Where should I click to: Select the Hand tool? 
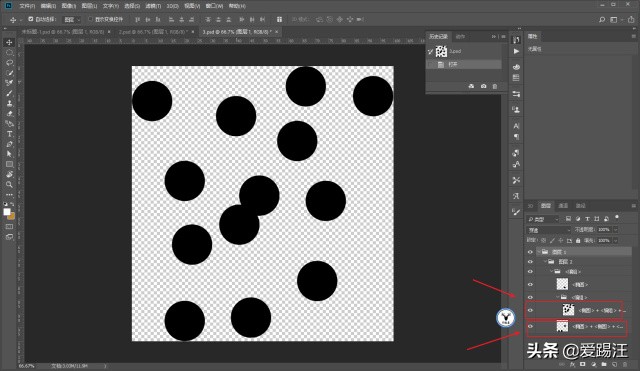point(9,174)
